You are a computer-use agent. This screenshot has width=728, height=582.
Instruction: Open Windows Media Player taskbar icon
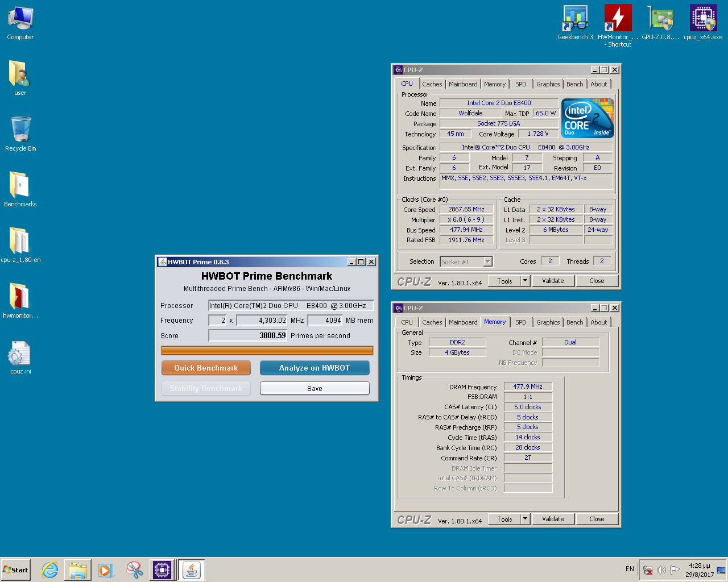[106, 570]
